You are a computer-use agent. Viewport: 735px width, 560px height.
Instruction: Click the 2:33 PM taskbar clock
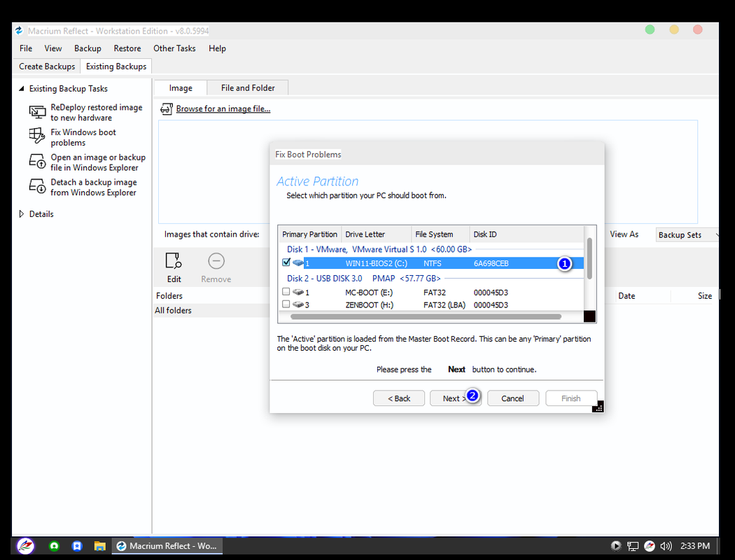click(x=694, y=546)
